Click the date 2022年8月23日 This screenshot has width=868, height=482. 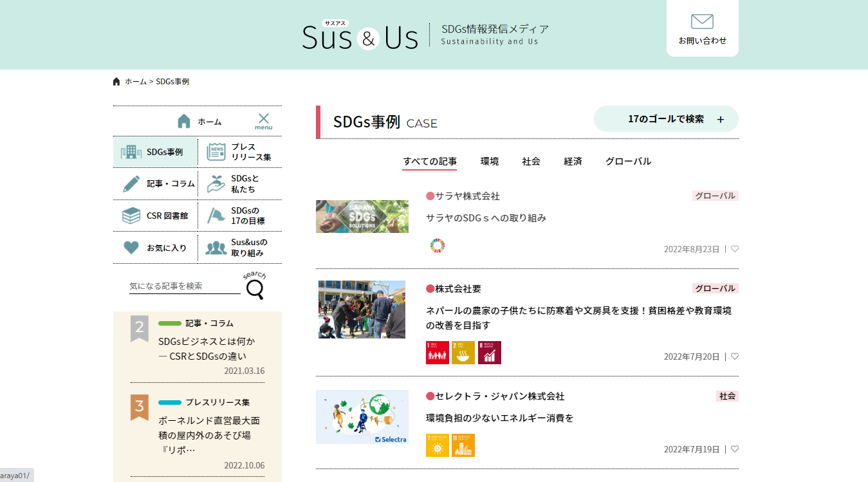[692, 249]
